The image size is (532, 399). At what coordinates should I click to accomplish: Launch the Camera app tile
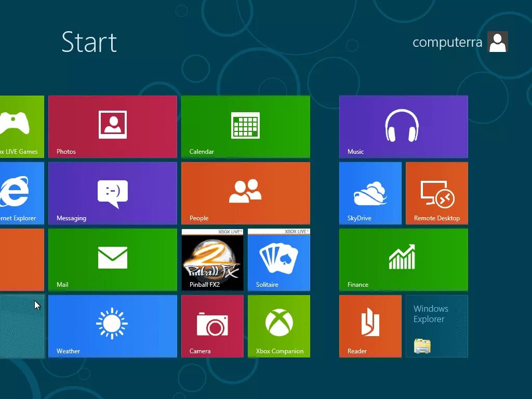coord(212,326)
